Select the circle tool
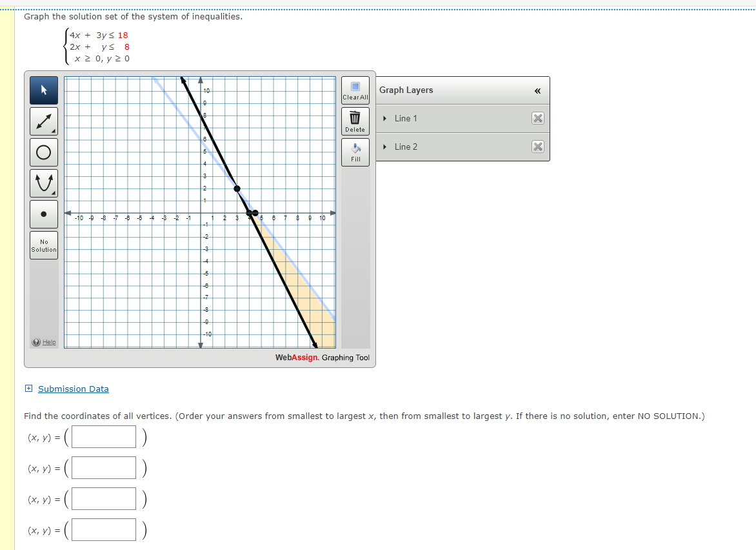This screenshot has height=550, width=756. 43,152
